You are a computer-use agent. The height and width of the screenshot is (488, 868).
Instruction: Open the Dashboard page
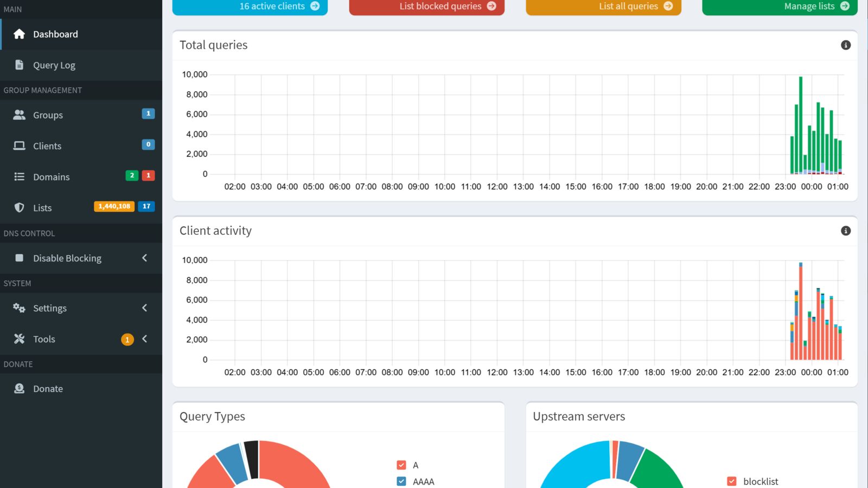coord(81,34)
